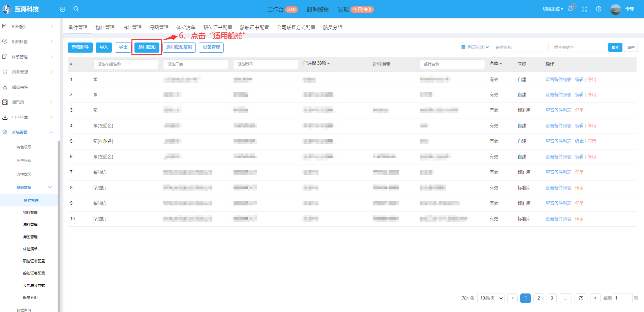This screenshot has width=644, height=312.
Task: Expand the 船舶检查 menu chevron
Action: click(51, 41)
